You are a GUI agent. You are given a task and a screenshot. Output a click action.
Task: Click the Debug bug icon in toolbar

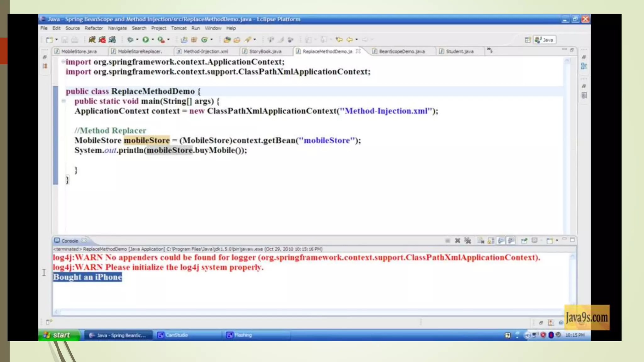point(130,40)
